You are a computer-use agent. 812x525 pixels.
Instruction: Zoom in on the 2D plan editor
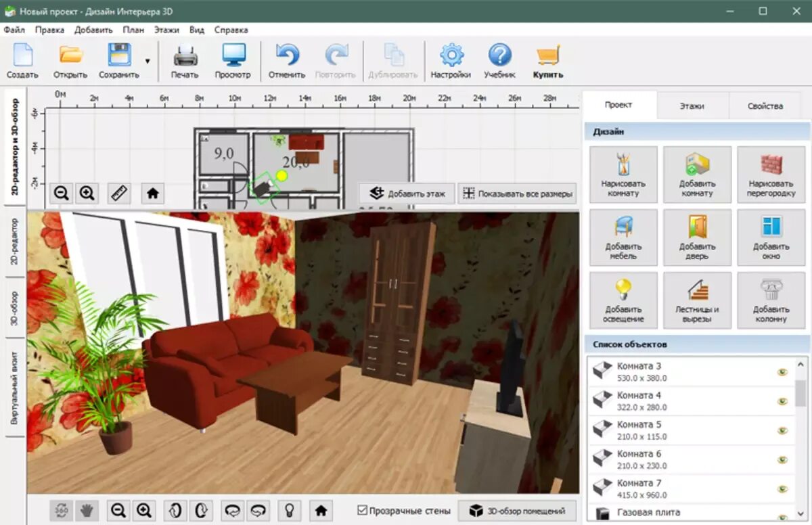point(87,193)
